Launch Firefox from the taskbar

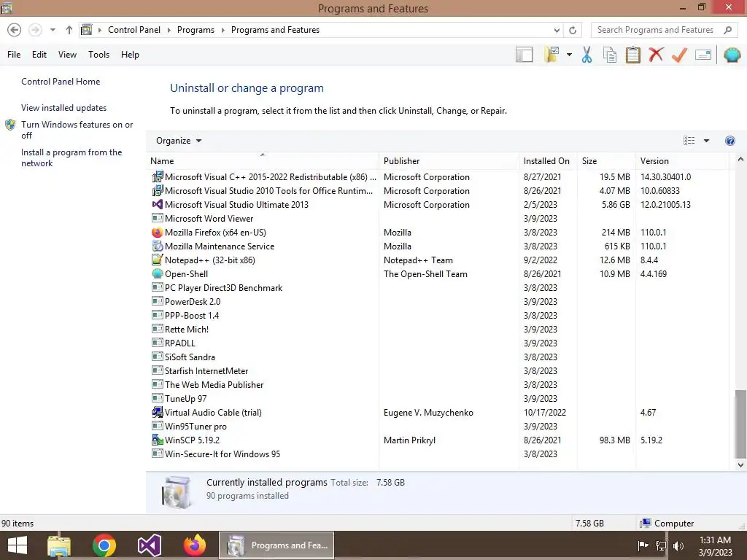194,545
